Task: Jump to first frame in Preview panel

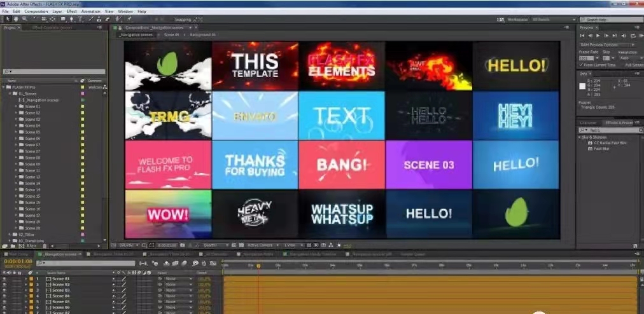Action: tap(582, 36)
